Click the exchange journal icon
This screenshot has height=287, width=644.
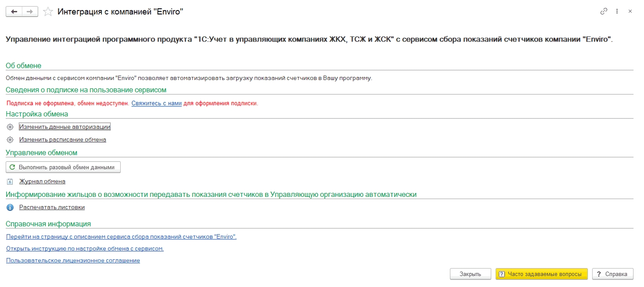click(x=10, y=181)
